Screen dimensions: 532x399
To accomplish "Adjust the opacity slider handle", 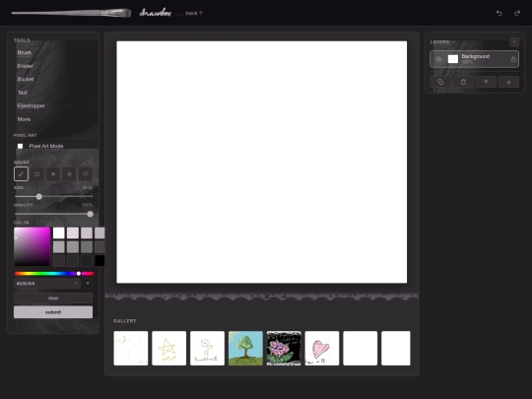I will click(90, 214).
